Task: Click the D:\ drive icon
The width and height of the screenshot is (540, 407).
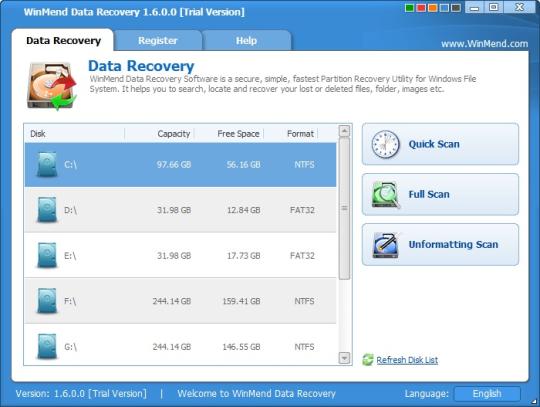Action: click(47, 210)
